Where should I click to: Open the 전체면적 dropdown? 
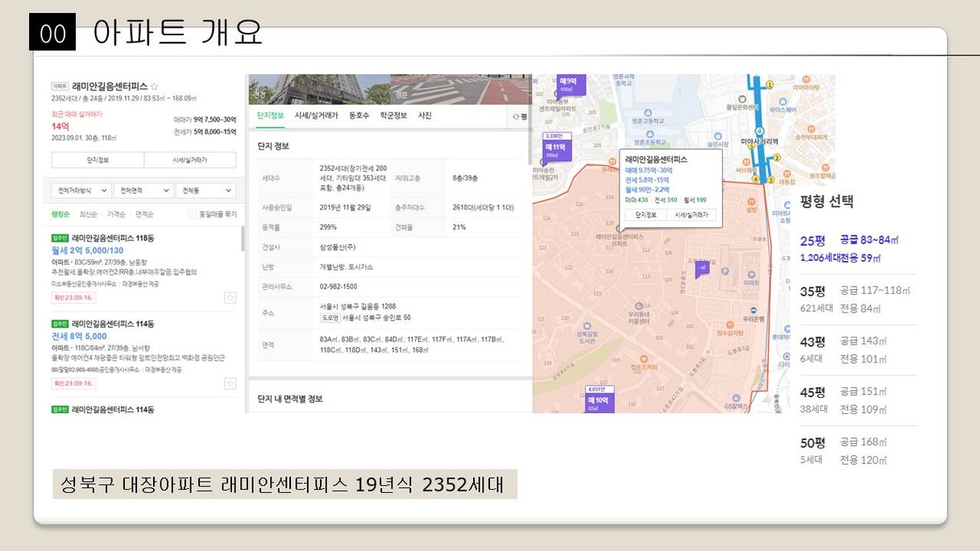point(143,190)
